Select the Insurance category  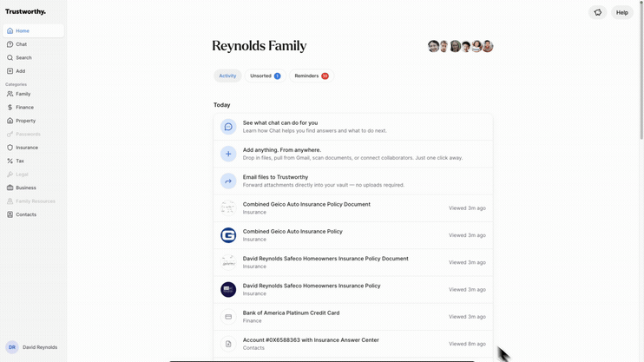26,148
